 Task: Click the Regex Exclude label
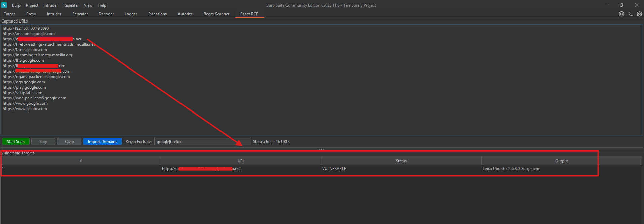138,142
